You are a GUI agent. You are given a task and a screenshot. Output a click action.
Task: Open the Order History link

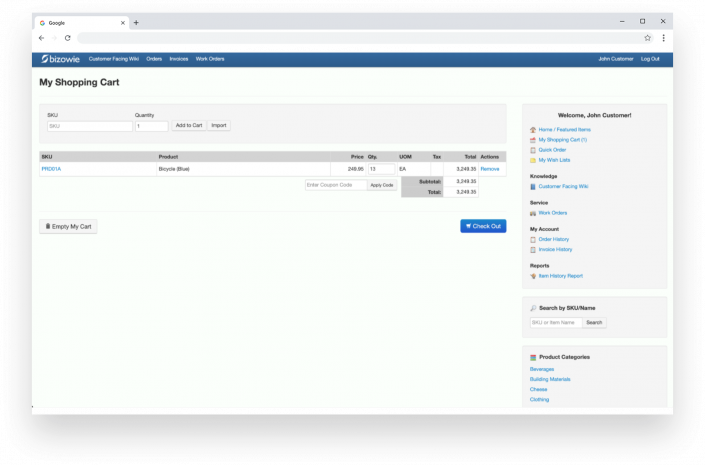click(553, 240)
